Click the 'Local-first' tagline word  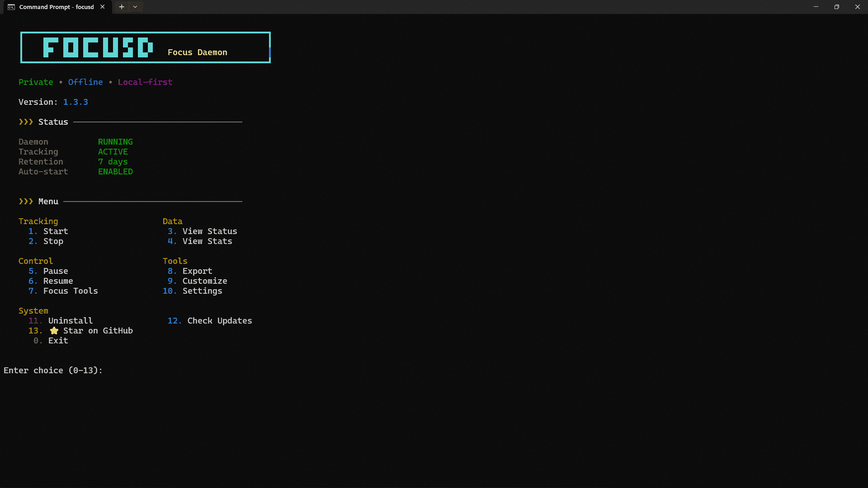(x=145, y=82)
